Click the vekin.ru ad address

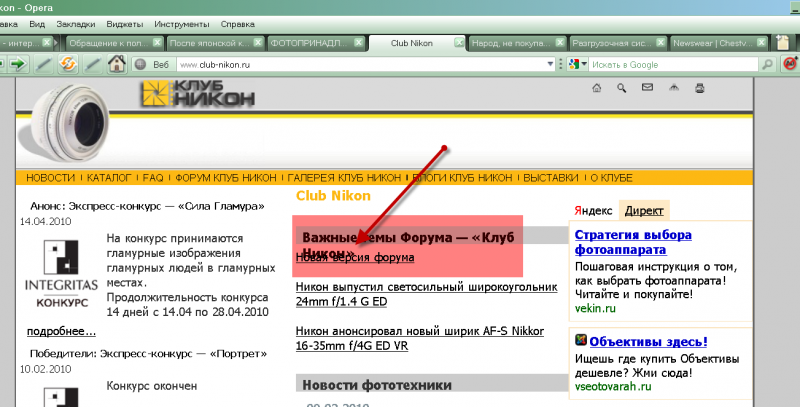coord(595,309)
